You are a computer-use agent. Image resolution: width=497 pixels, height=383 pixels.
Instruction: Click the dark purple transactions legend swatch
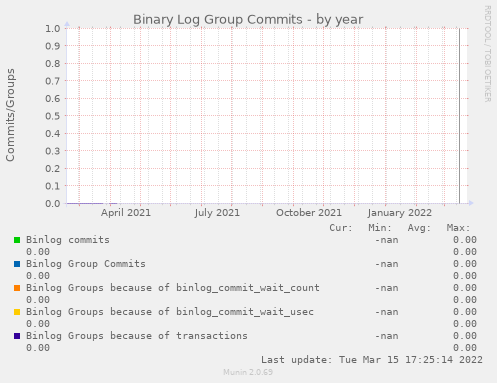17,336
